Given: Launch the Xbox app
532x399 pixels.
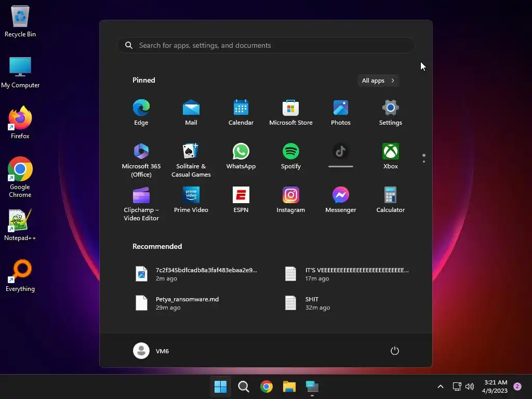Looking at the screenshot, I should (391, 157).
